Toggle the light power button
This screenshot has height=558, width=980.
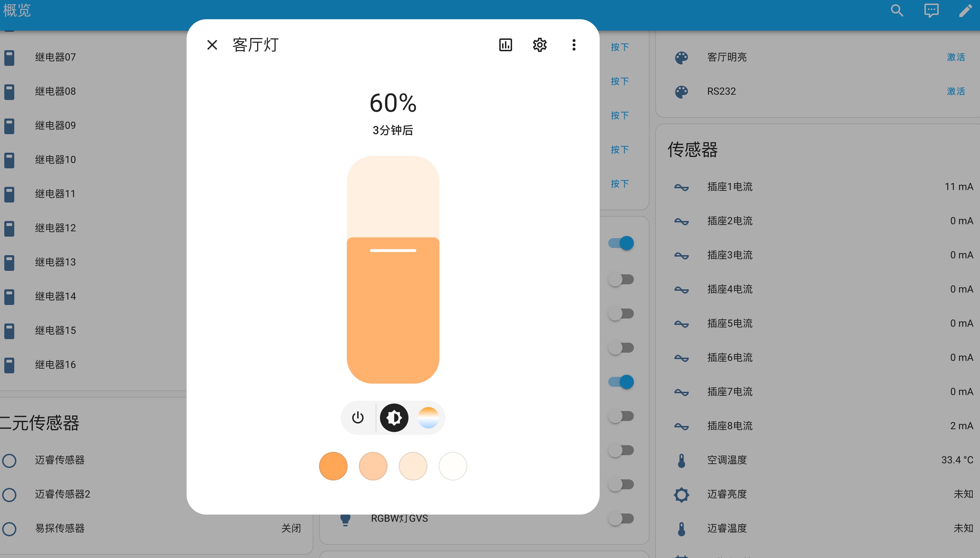(358, 417)
